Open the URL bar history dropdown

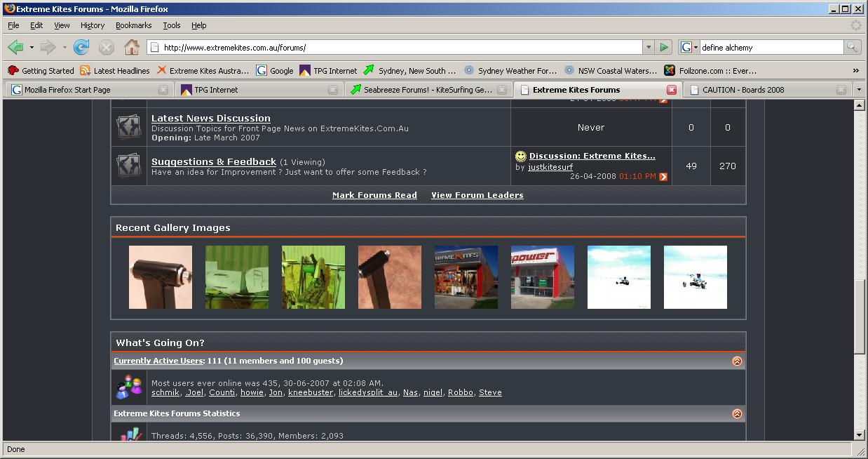coord(648,47)
